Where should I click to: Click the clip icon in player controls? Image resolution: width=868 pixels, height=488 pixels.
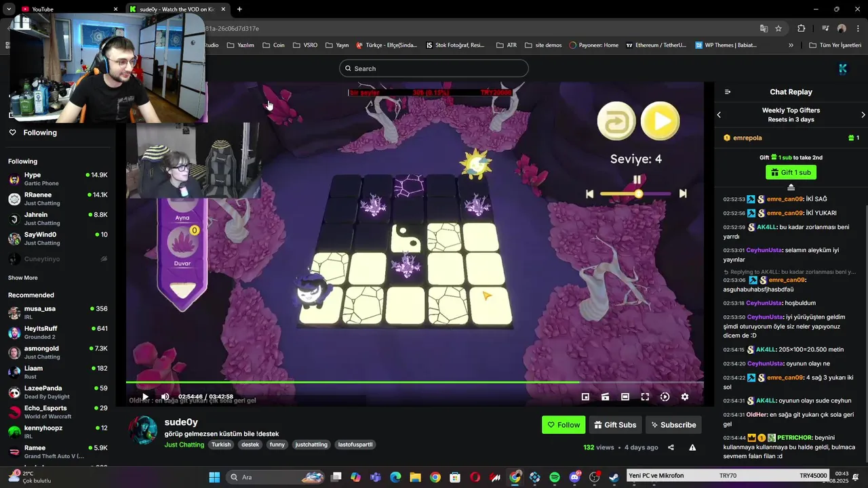[x=605, y=396]
